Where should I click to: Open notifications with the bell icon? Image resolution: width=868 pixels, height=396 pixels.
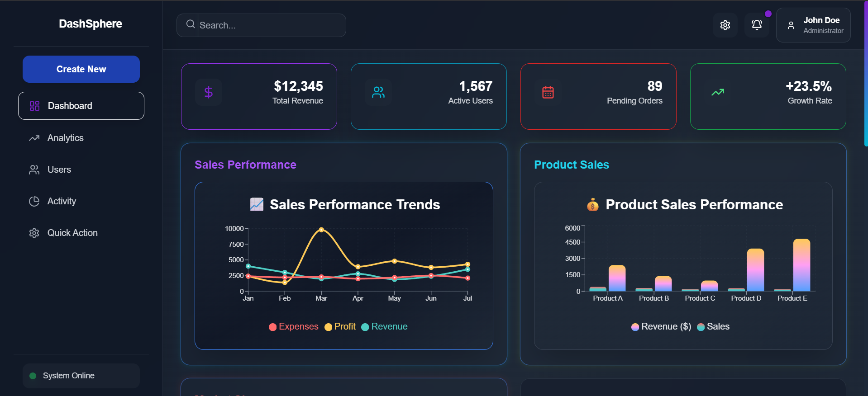[757, 25]
